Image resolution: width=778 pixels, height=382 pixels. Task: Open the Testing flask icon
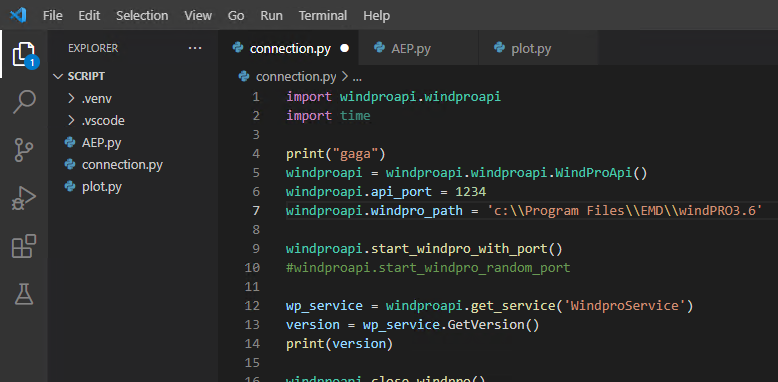[24, 294]
